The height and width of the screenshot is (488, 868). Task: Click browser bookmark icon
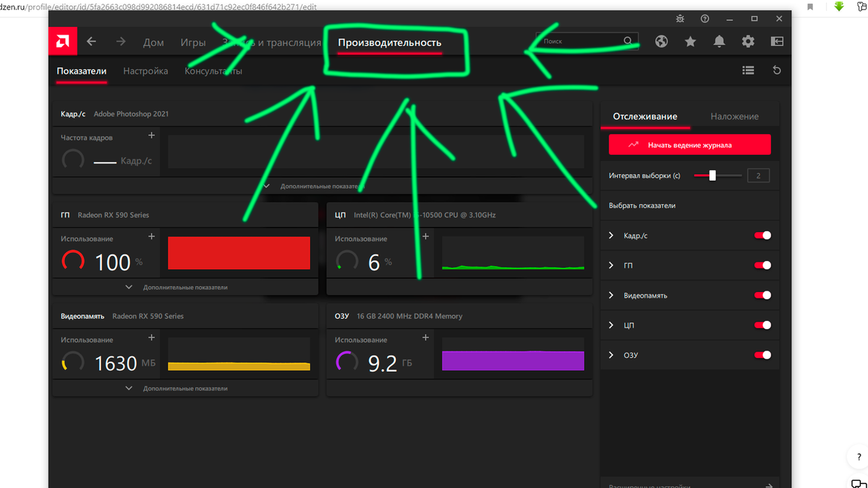tap(811, 7)
